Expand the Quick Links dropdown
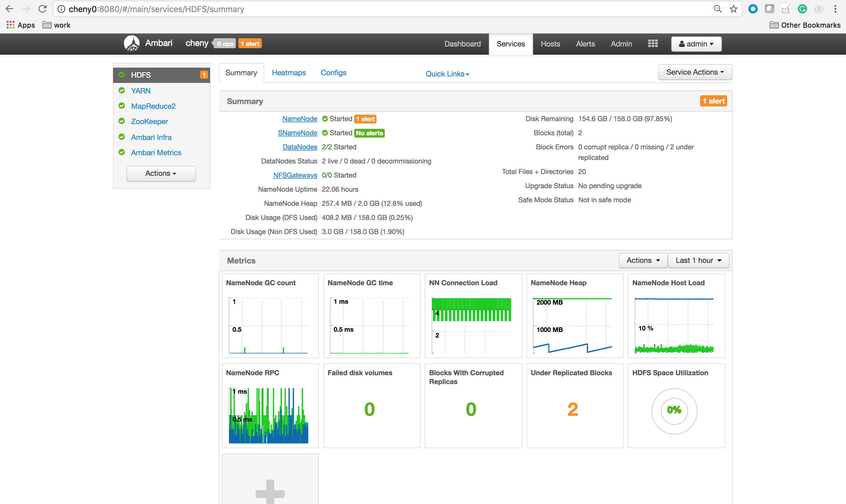The height and width of the screenshot is (504, 846). (x=447, y=74)
